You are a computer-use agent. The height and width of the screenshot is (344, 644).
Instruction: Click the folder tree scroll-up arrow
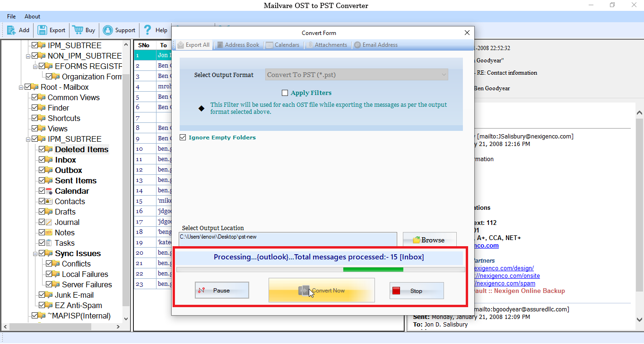click(x=126, y=45)
